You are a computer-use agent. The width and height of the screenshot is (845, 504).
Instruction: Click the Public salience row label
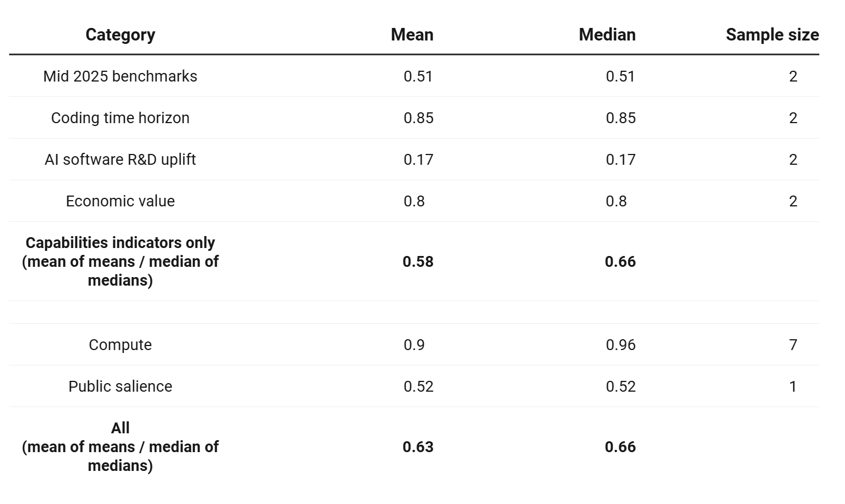[x=120, y=387]
